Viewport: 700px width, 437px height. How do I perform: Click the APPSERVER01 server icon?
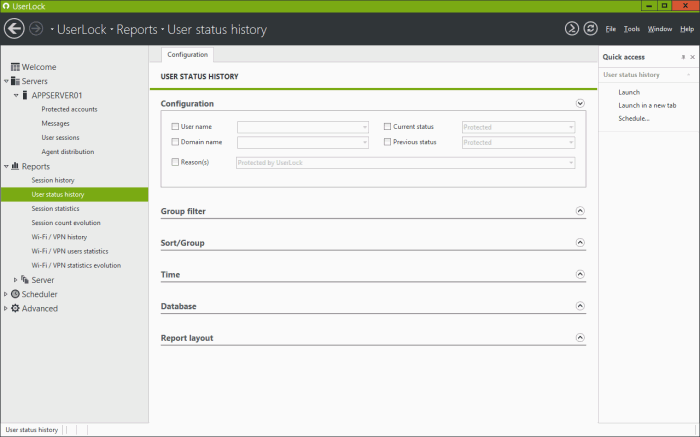pyautogui.click(x=25, y=95)
